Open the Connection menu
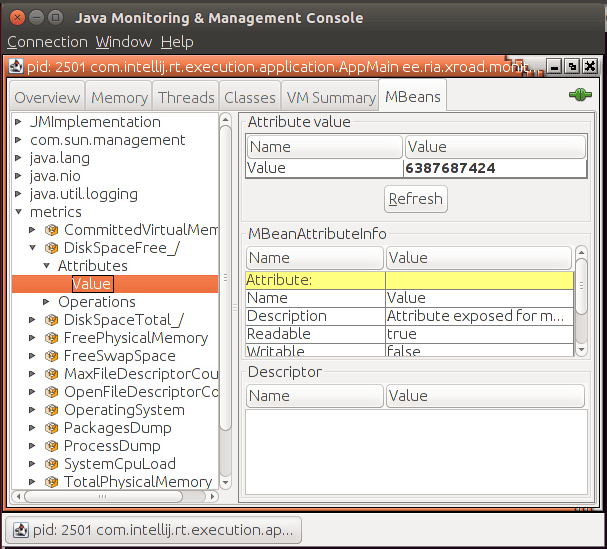 pos(47,42)
